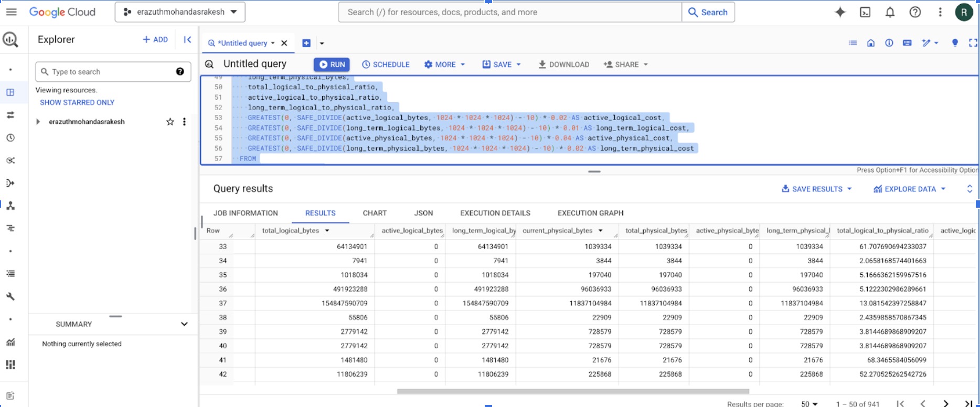Click the Google Cloud logo
Viewport: 980px width, 407px height.
[x=62, y=12]
